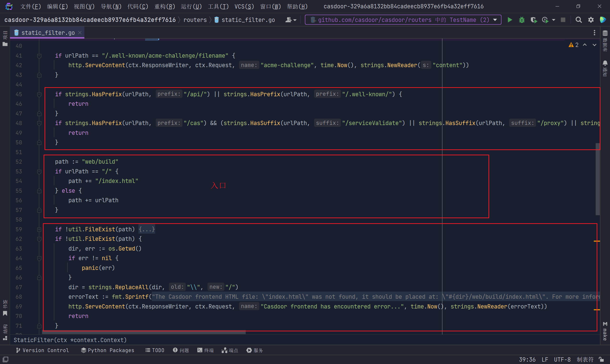Open the 窗口(W) menu
The width and height of the screenshot is (610, 364).
[270, 6]
